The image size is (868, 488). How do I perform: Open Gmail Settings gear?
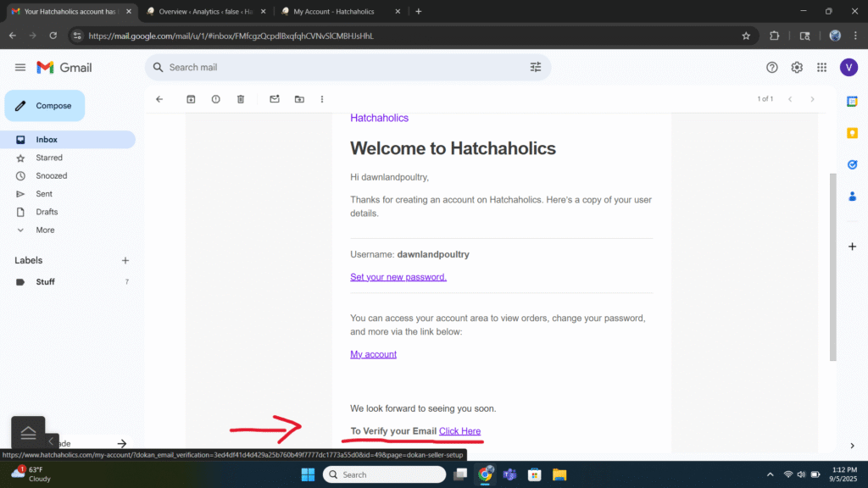click(797, 68)
